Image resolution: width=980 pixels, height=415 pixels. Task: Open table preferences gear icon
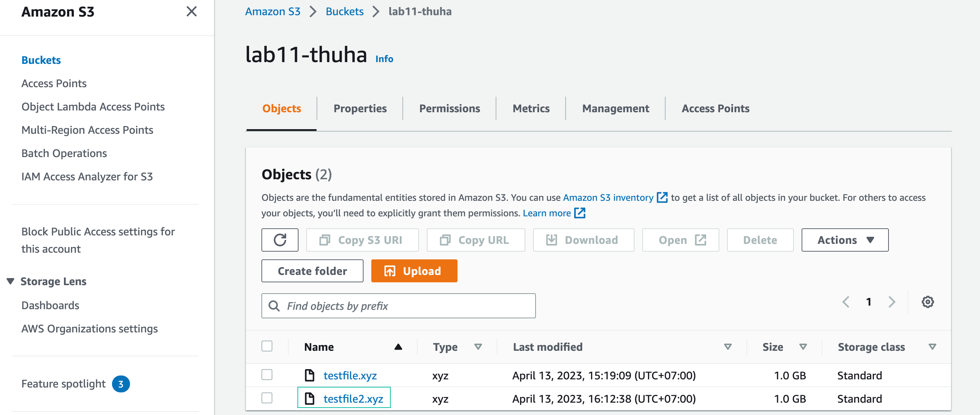(x=927, y=302)
